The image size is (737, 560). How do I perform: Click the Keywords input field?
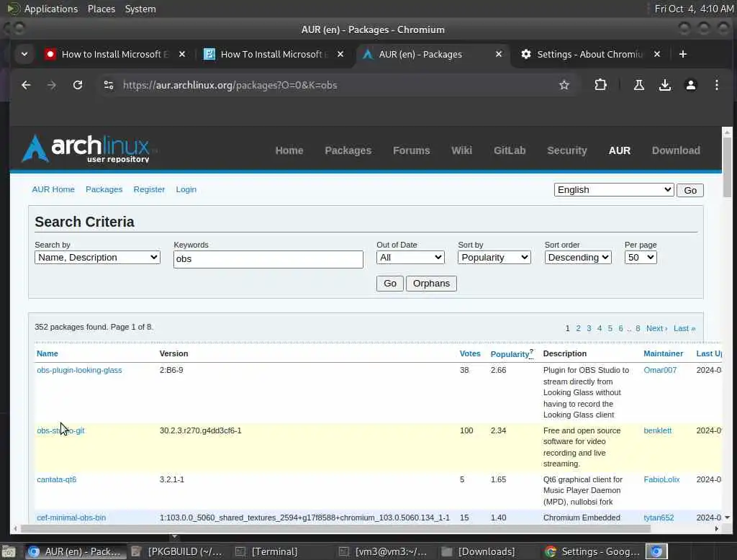268,259
